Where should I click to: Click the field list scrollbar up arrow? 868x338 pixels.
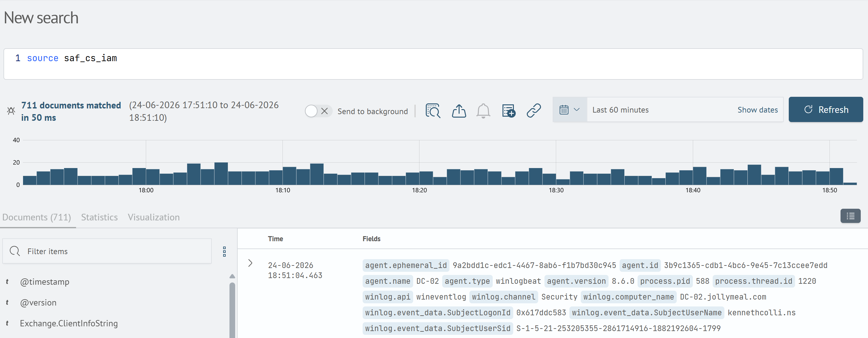coord(232,276)
